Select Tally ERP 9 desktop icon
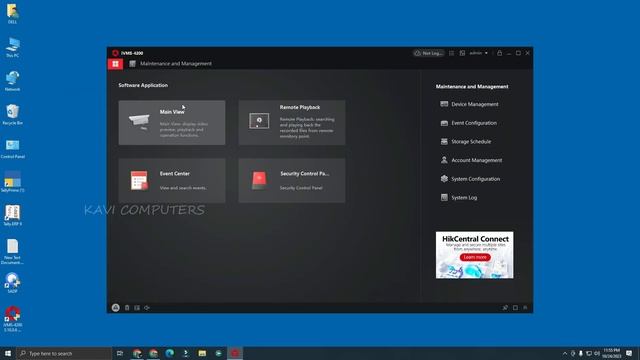This screenshot has width=640, height=360. pyautogui.click(x=13, y=216)
